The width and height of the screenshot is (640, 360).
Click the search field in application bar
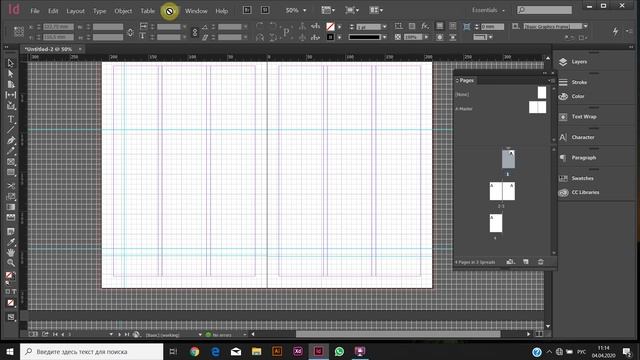[544, 10]
